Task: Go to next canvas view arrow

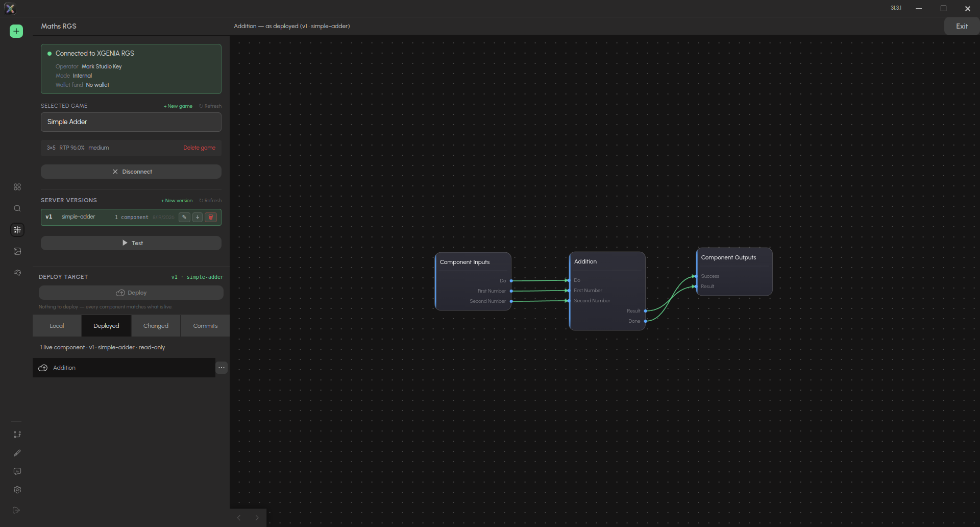Action: (x=257, y=518)
